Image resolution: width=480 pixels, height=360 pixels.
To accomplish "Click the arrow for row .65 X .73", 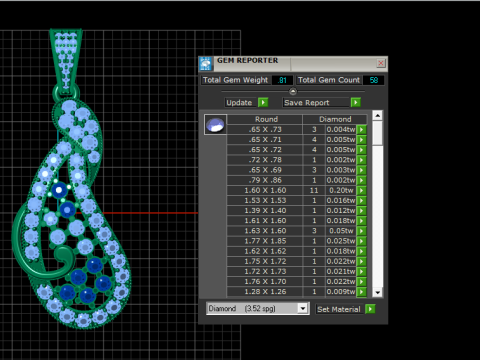I will point(361,129).
